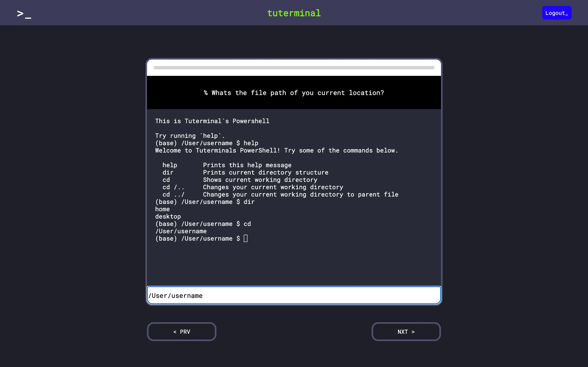
Task: Click the grey lesson progress bar
Action: [x=294, y=68]
